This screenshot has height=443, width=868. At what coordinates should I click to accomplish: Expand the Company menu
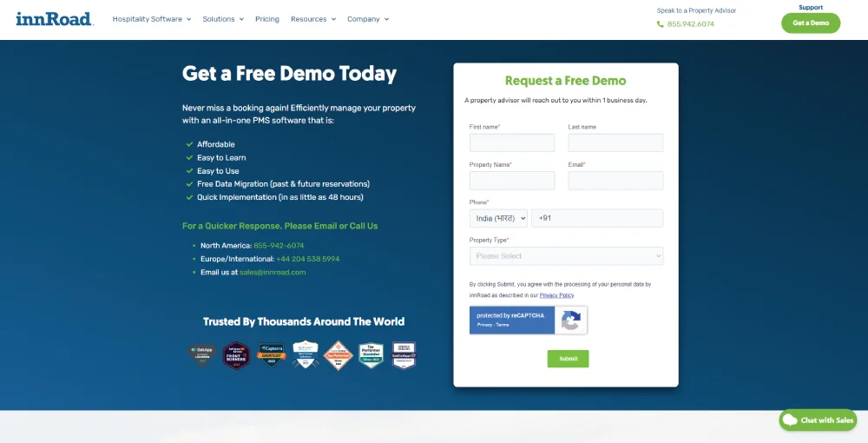point(368,19)
